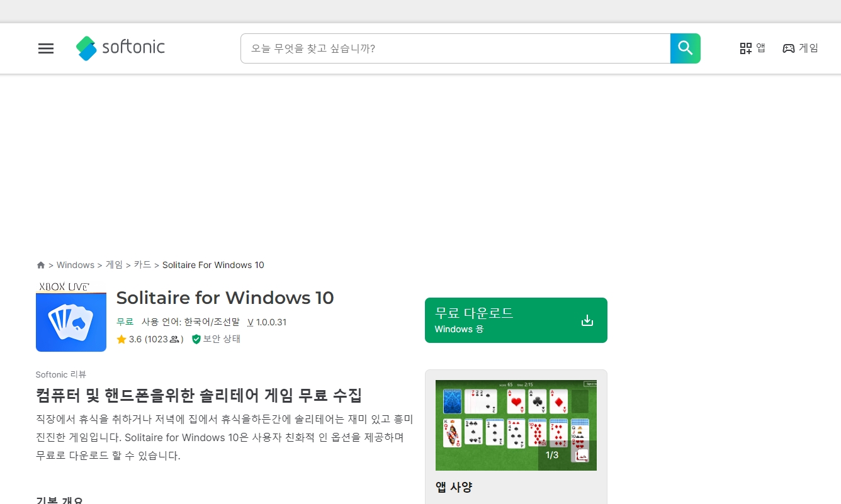Click the Softonic 리뷰 label

coord(61,374)
